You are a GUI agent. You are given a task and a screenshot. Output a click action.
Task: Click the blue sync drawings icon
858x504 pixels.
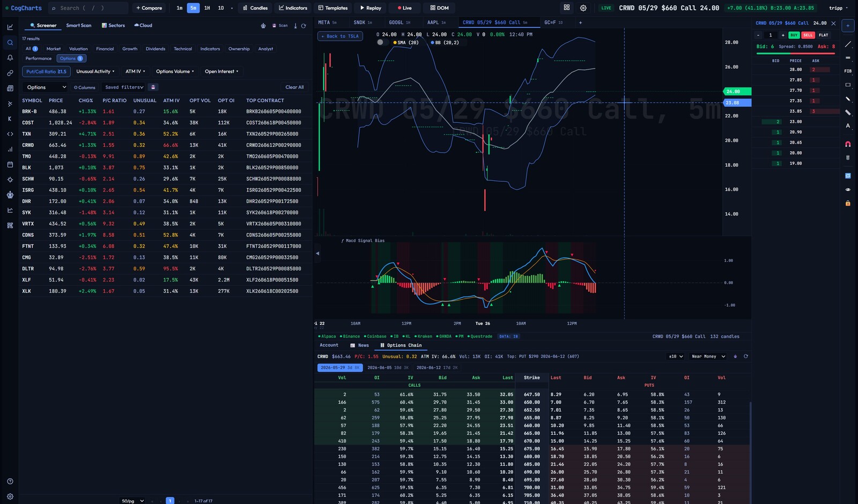click(848, 176)
